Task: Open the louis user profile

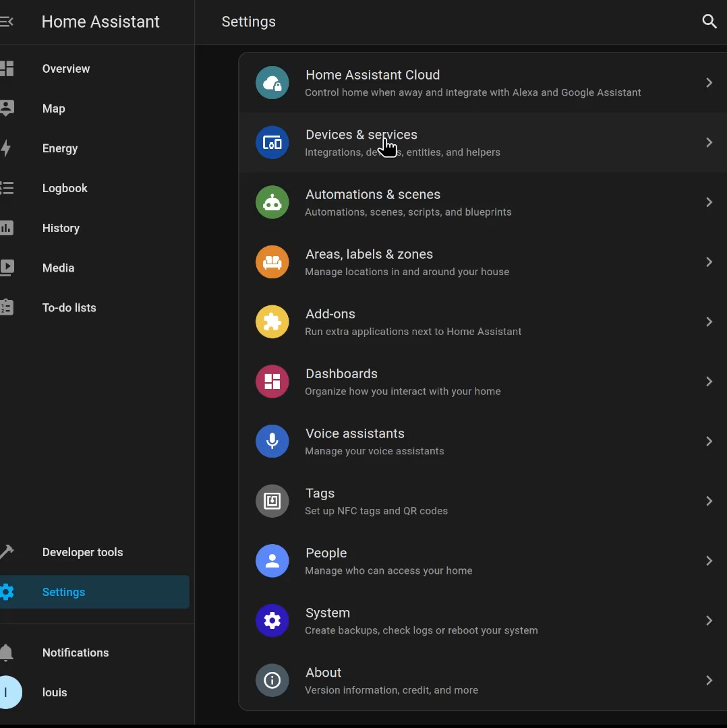Action: [95, 692]
